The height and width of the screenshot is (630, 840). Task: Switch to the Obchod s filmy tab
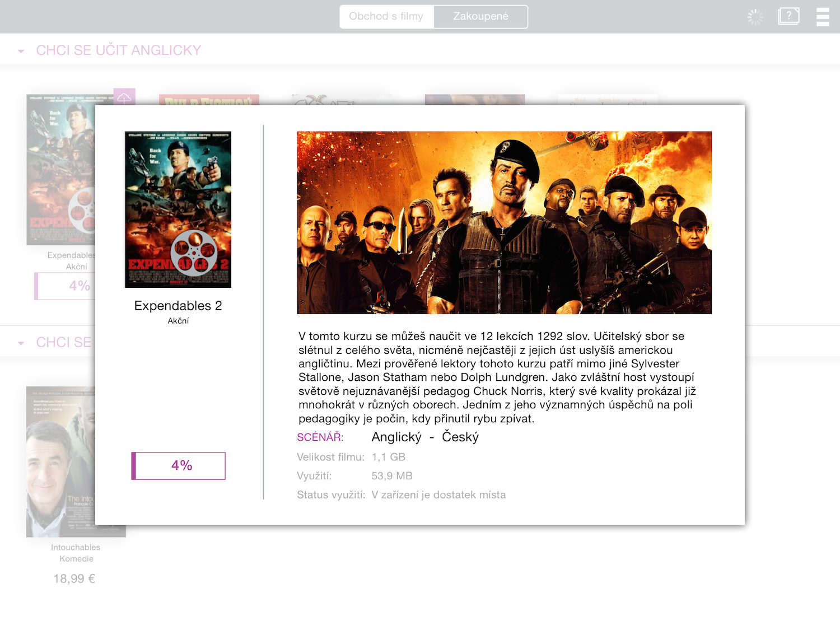386,17
